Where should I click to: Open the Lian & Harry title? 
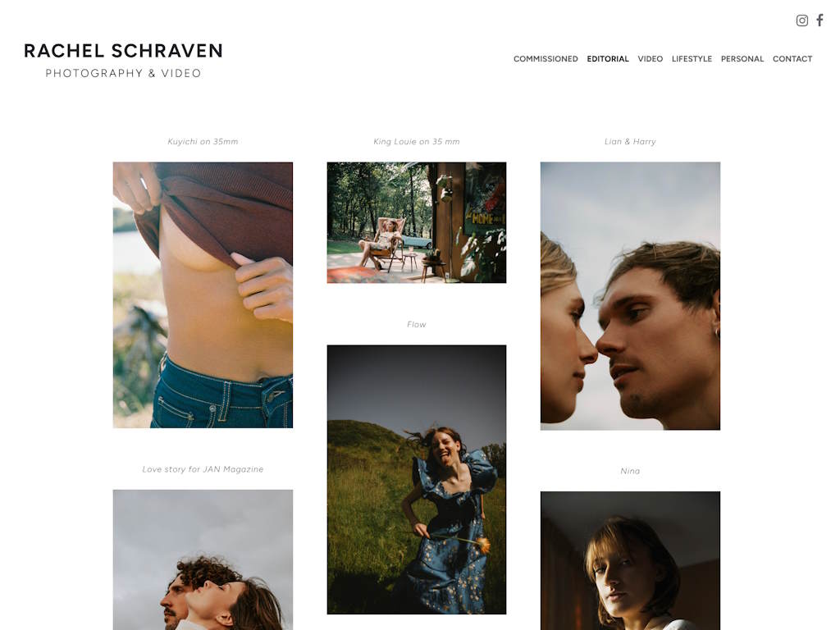tap(630, 141)
